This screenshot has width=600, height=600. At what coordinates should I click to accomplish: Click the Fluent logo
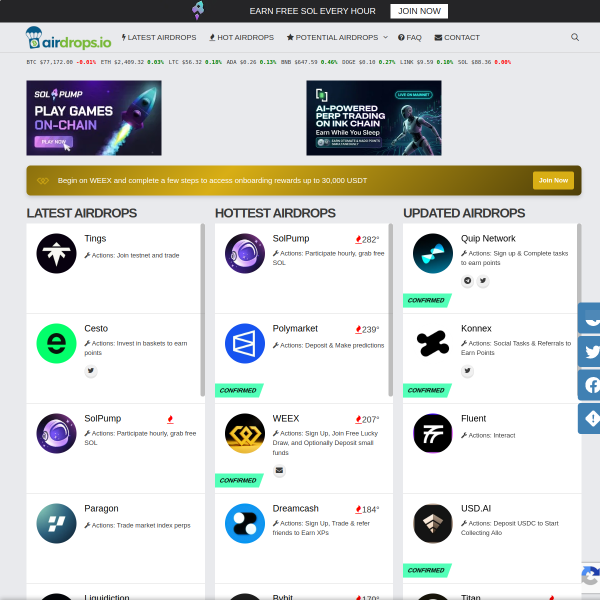(433, 433)
